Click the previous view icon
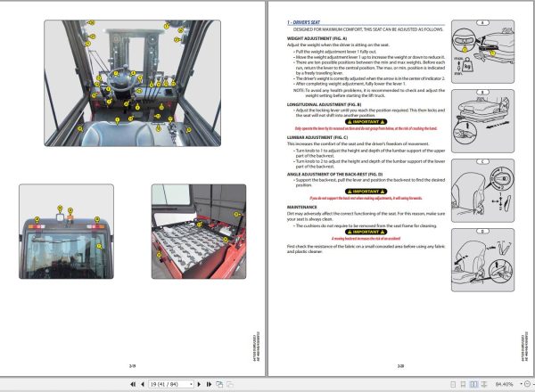Viewport: 535px width, 392px height. [x=219, y=384]
